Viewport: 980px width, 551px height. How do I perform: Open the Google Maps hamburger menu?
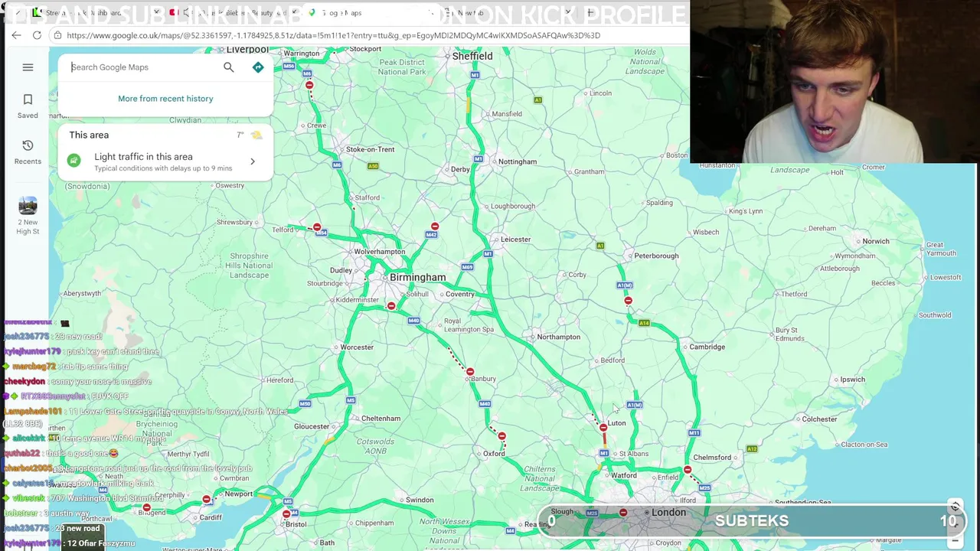point(28,67)
